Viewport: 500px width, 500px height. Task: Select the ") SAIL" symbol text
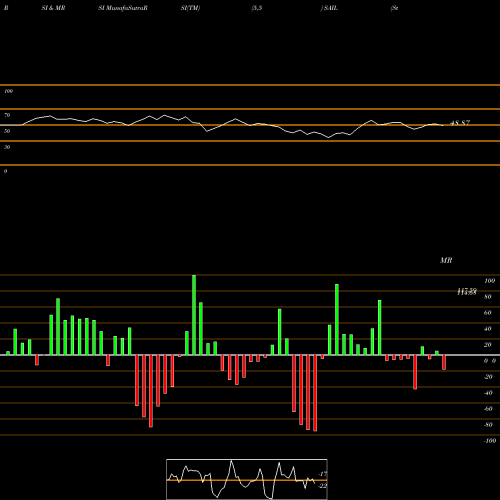tap(329, 8)
